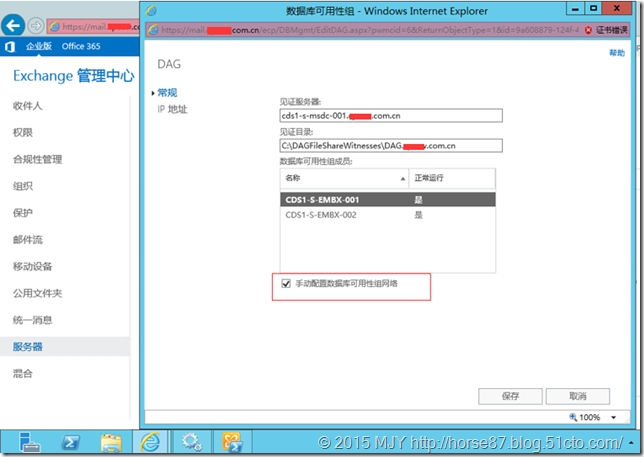Open File Explorer taskbar icon
644x457 pixels.
pyautogui.click(x=111, y=441)
